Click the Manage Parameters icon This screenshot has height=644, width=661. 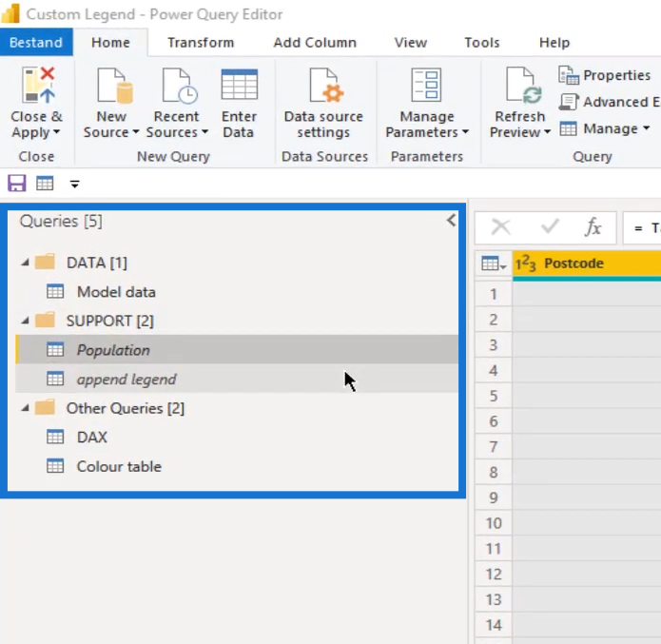(426, 85)
